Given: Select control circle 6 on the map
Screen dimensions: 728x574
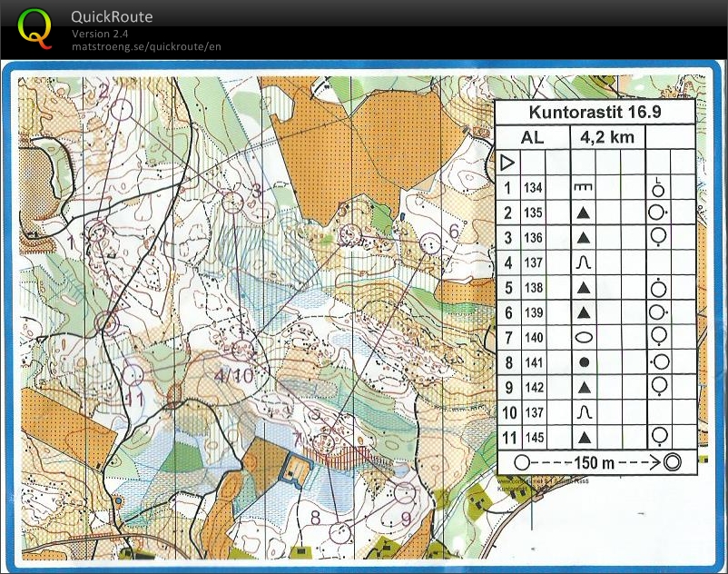Looking at the screenshot, I should (429, 242).
